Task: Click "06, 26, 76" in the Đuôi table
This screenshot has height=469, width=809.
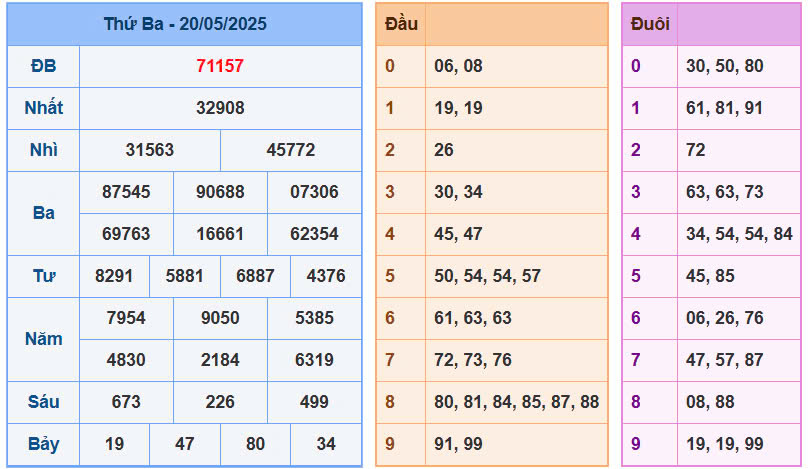Action: (x=724, y=318)
